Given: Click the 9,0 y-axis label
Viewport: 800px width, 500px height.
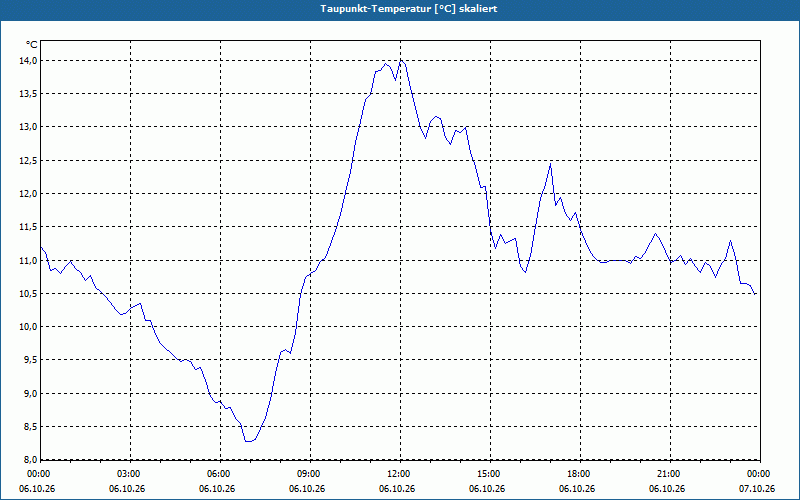Looking at the screenshot, I should click(x=31, y=393).
